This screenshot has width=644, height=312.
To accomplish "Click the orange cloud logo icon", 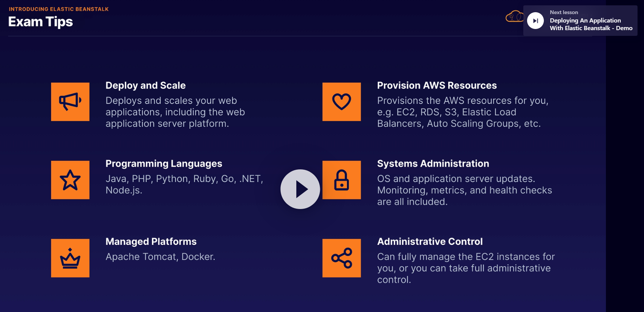I will [x=514, y=17].
